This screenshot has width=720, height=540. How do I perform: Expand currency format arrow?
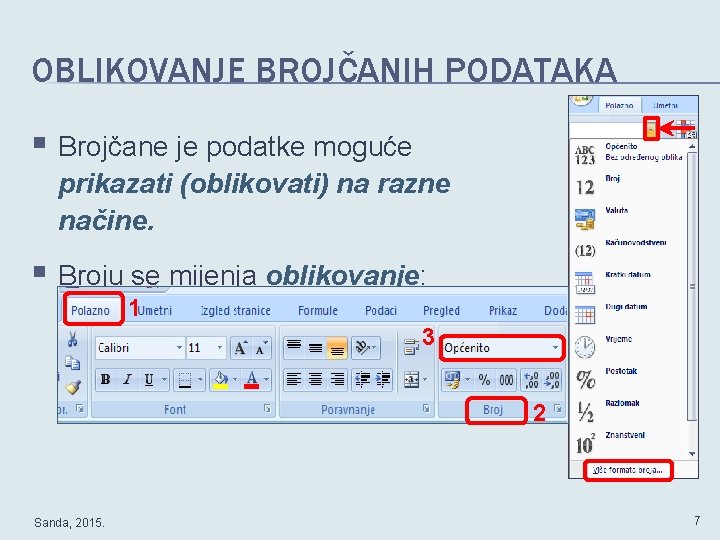coord(467,380)
